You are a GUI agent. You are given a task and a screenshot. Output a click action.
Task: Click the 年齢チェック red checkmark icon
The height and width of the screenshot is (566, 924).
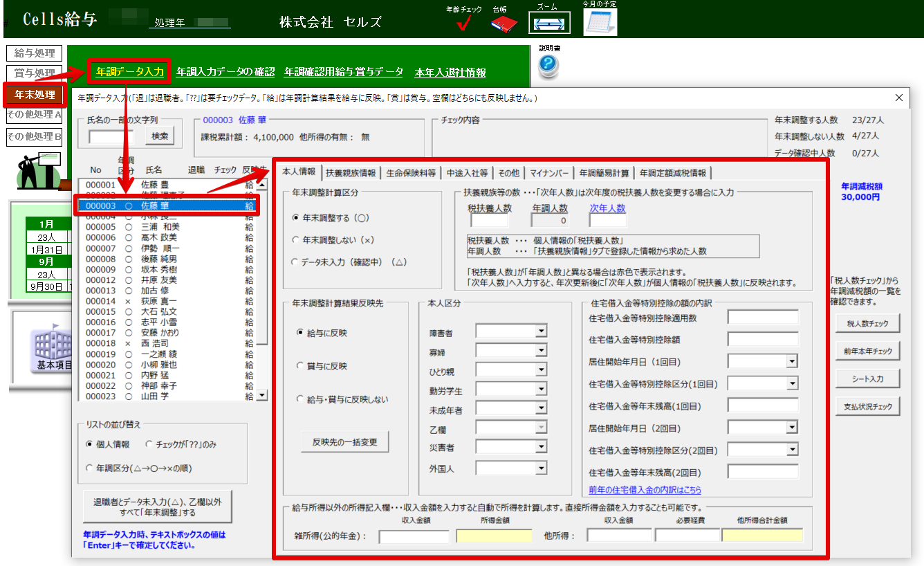pyautogui.click(x=464, y=24)
